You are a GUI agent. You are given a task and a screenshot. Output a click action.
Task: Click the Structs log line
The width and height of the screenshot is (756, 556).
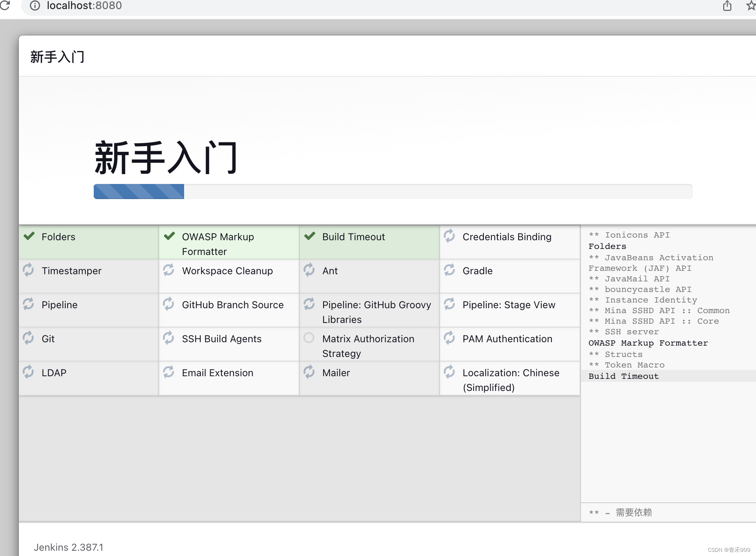[x=615, y=354]
